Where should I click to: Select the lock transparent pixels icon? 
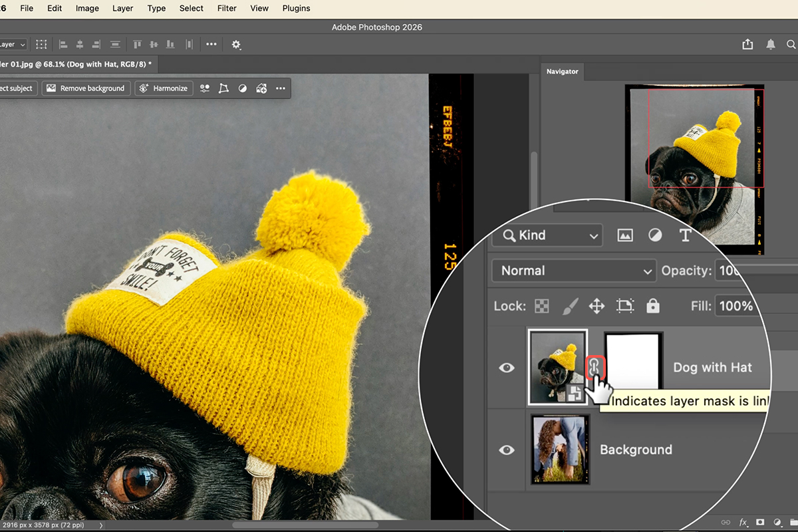click(543, 306)
